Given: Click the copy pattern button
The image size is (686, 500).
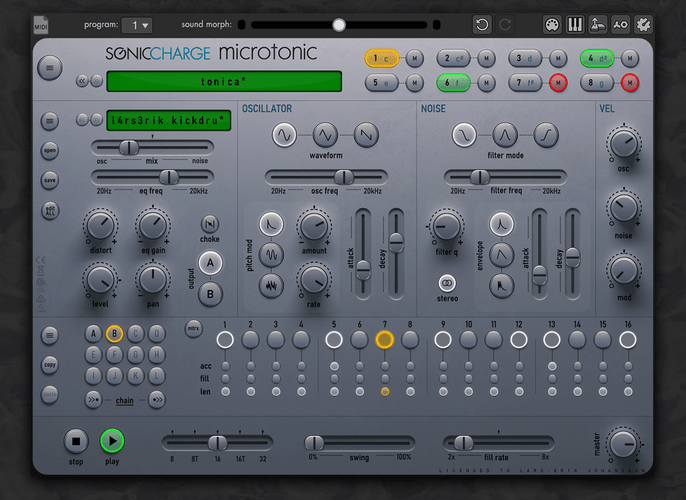Looking at the screenshot, I should click(50, 365).
